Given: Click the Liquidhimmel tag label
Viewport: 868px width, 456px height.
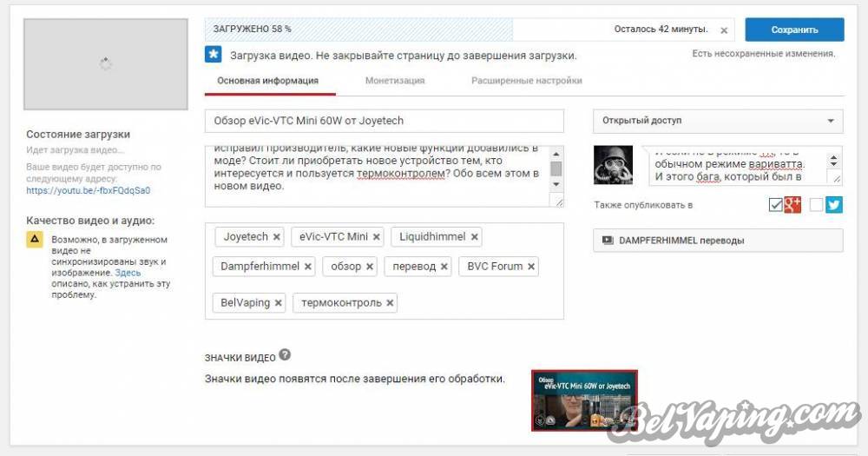Looking at the screenshot, I should click(432, 237).
